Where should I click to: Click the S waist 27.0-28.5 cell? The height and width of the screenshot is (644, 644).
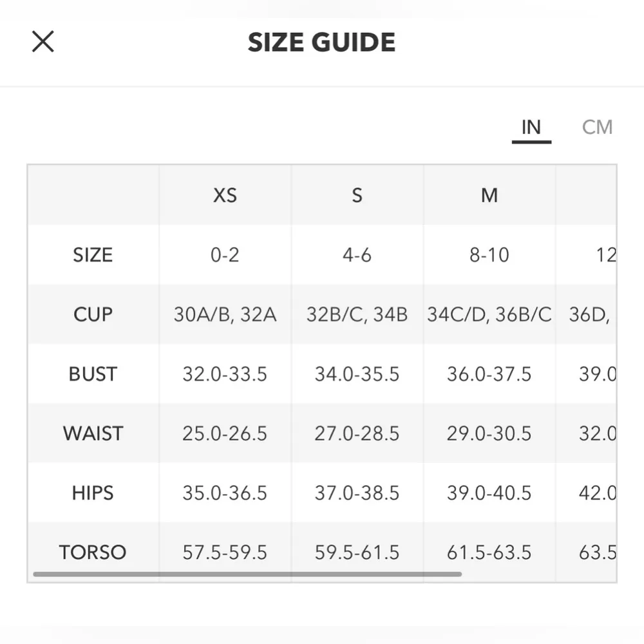357,433
